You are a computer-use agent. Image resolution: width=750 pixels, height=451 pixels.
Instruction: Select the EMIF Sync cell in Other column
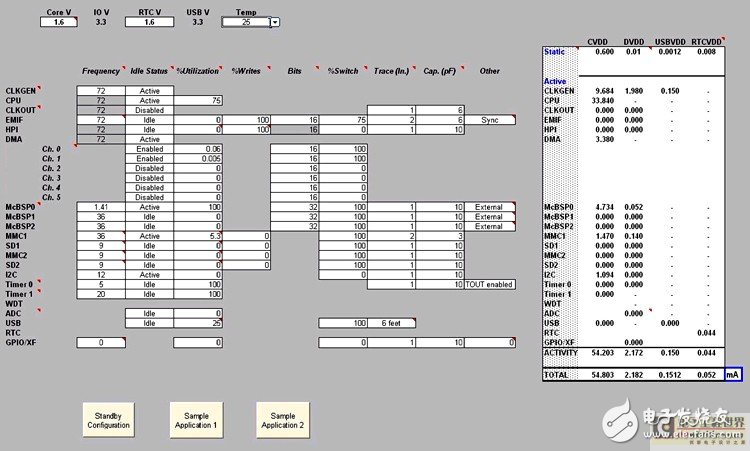pos(489,120)
